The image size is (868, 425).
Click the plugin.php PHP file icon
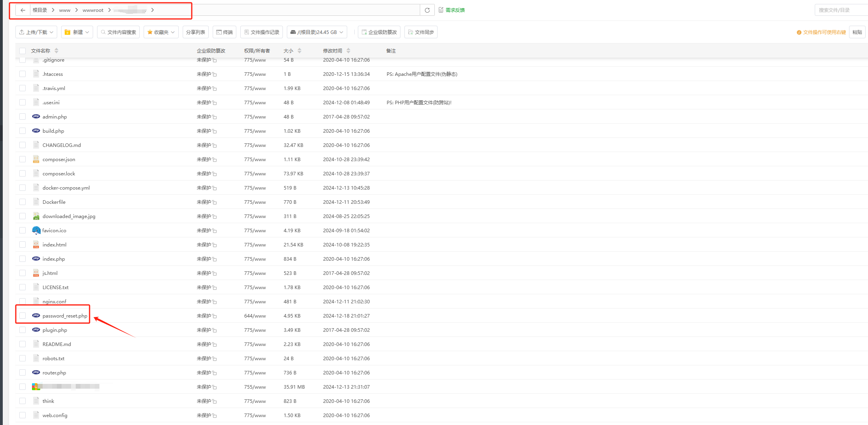point(36,330)
